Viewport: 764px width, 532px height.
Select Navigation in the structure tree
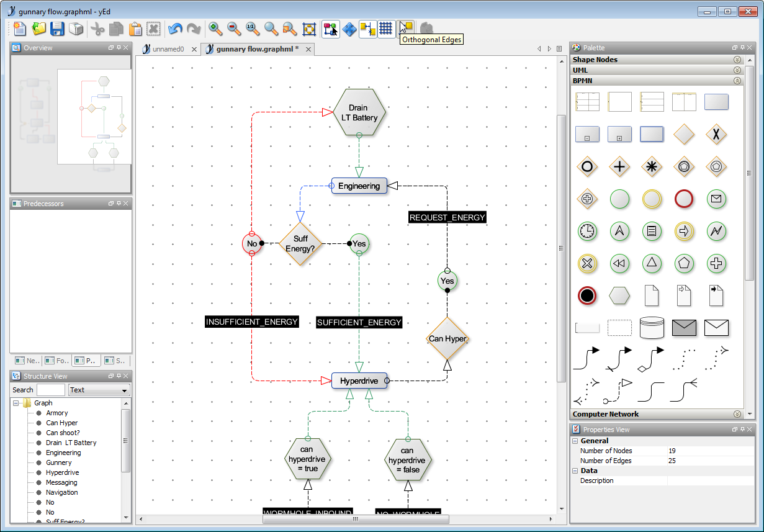click(x=62, y=492)
